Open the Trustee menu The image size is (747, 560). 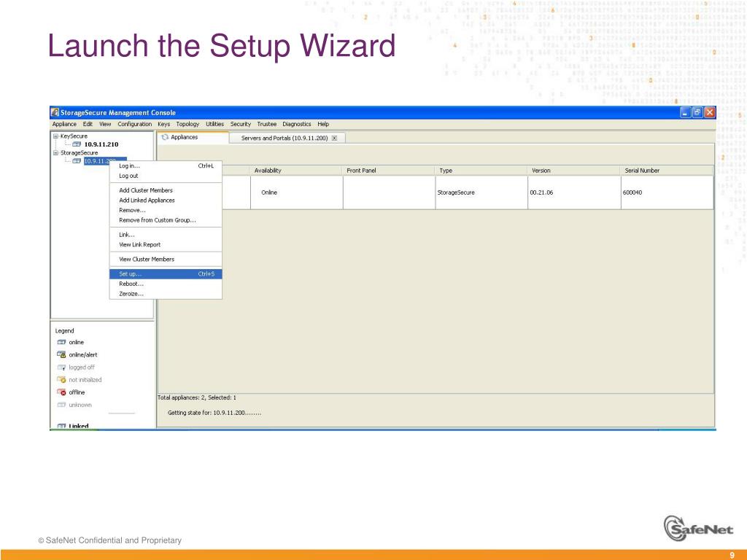click(267, 124)
